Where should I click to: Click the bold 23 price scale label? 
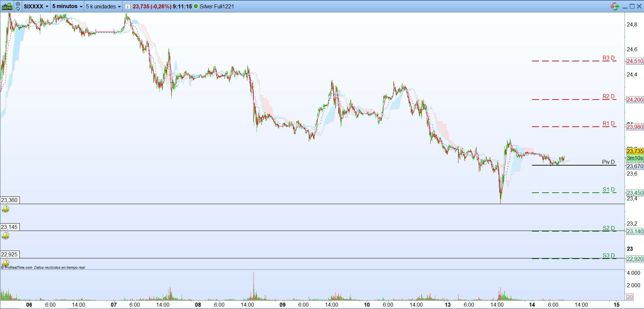click(630, 249)
